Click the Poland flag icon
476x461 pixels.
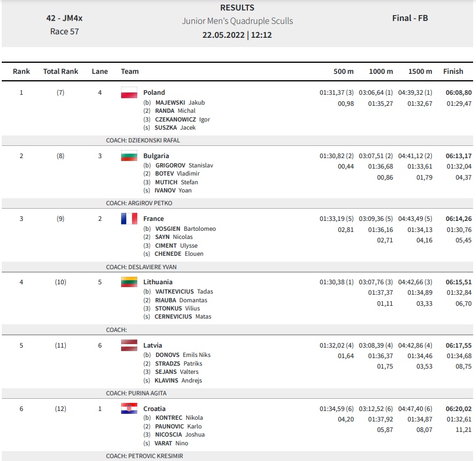(129, 92)
